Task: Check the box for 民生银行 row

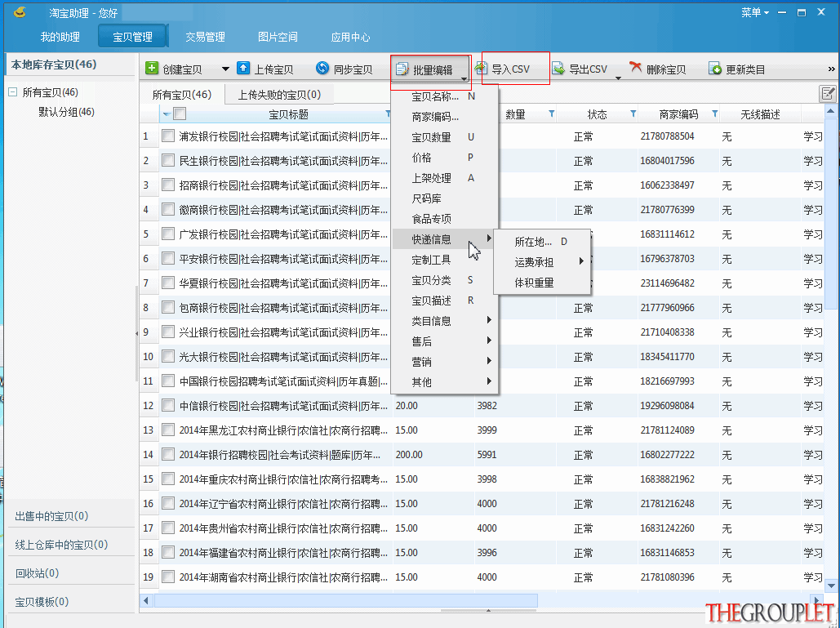Action: pyautogui.click(x=168, y=160)
